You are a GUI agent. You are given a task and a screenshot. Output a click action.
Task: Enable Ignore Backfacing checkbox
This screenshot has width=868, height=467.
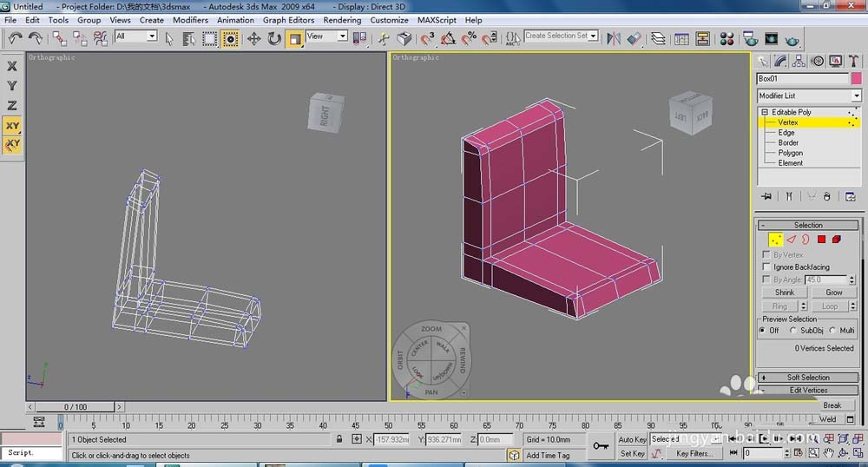pos(766,267)
